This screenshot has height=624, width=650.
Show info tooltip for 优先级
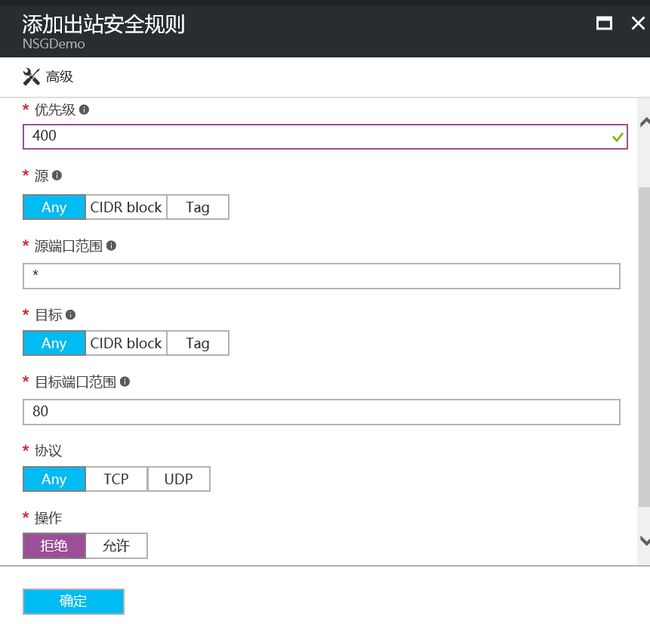(84, 109)
